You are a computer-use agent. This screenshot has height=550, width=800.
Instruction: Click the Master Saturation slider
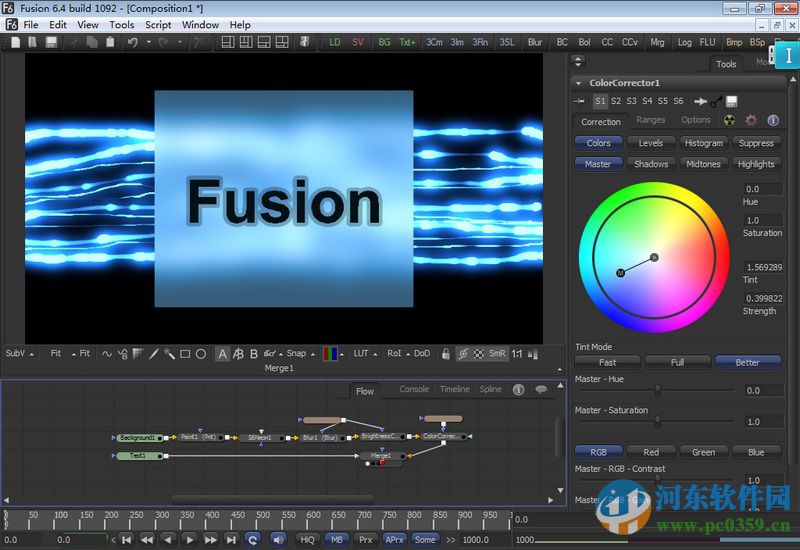[658, 422]
